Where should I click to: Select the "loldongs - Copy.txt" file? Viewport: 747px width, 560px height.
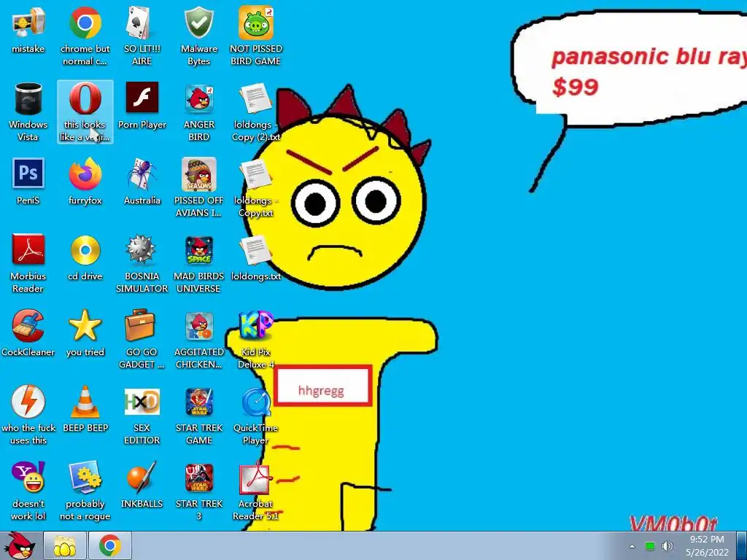(x=256, y=175)
